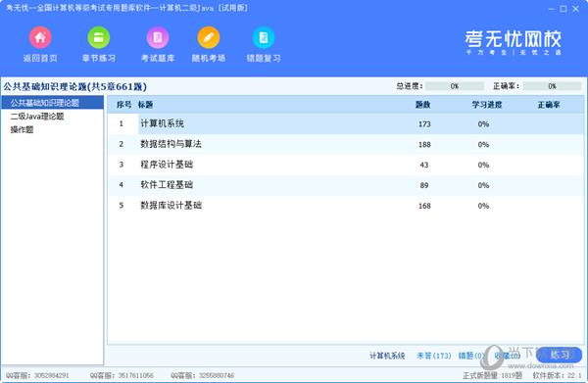Screen dimensions: 588x383
Task: Click the blue 练习 practice button
Action: [x=560, y=355]
